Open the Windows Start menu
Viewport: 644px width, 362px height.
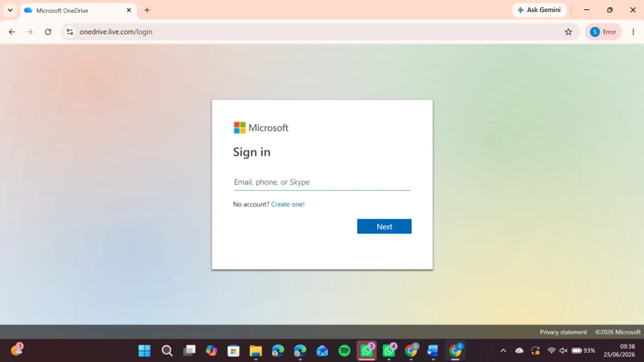tap(145, 351)
